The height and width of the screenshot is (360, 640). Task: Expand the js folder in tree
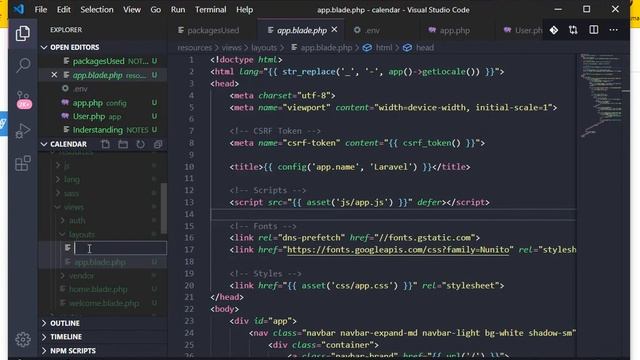pyautogui.click(x=67, y=166)
